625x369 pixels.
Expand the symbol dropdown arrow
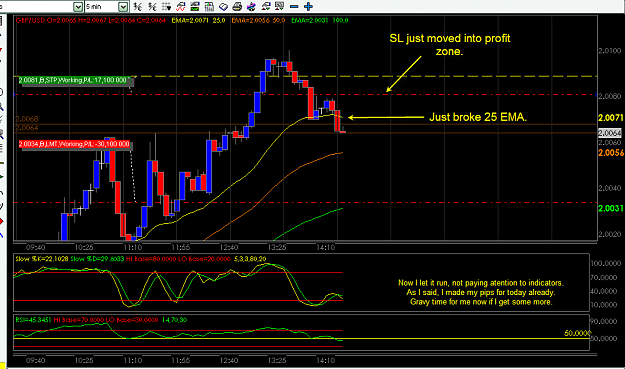(x=78, y=6)
